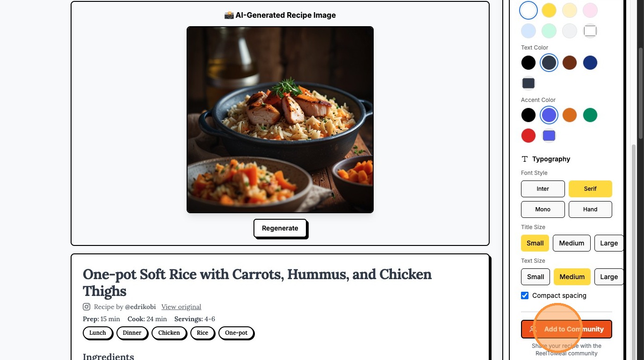Image resolution: width=644 pixels, height=360 pixels.
Task: Click the Instagram icon beside recipe author
Action: [x=87, y=307]
